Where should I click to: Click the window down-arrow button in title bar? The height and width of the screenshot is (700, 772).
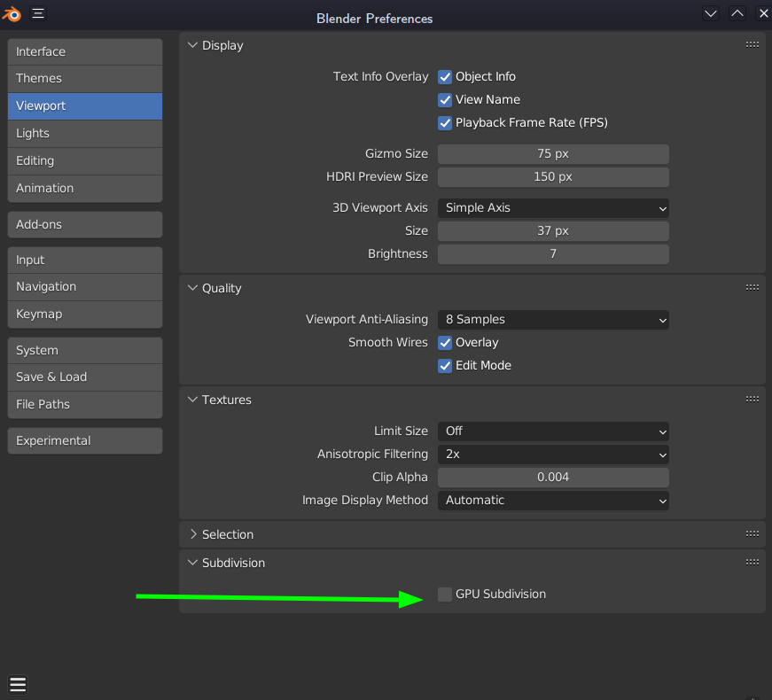(x=711, y=13)
